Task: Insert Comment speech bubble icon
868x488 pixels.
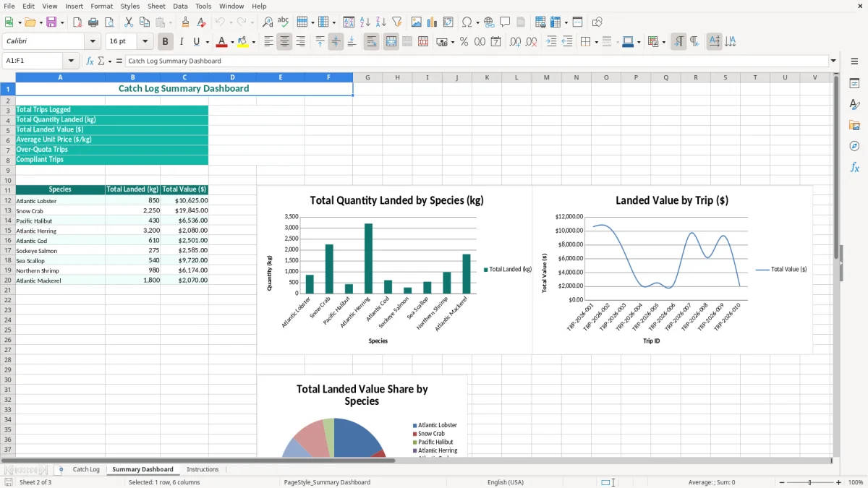Action: (x=505, y=22)
